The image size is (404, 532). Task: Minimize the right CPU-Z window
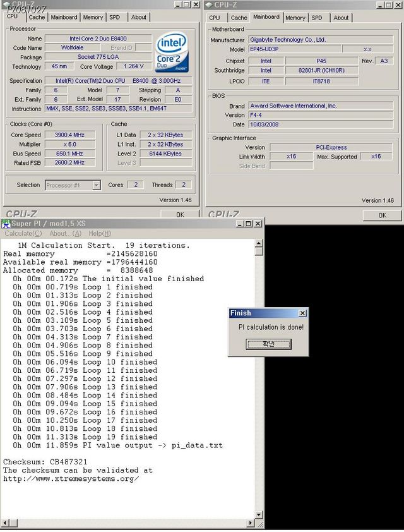(x=380, y=5)
